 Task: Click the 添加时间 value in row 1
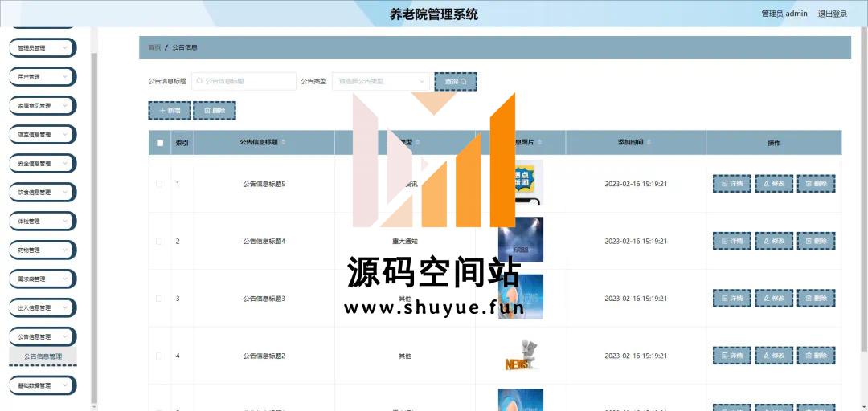pyautogui.click(x=636, y=184)
